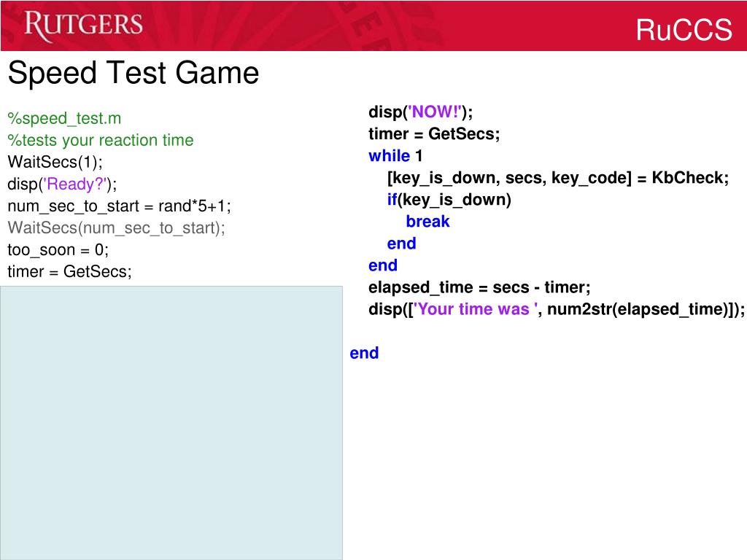Screen dimensions: 747x560
Task: Click the 'end' closing the while loop
Action: tap(383, 265)
